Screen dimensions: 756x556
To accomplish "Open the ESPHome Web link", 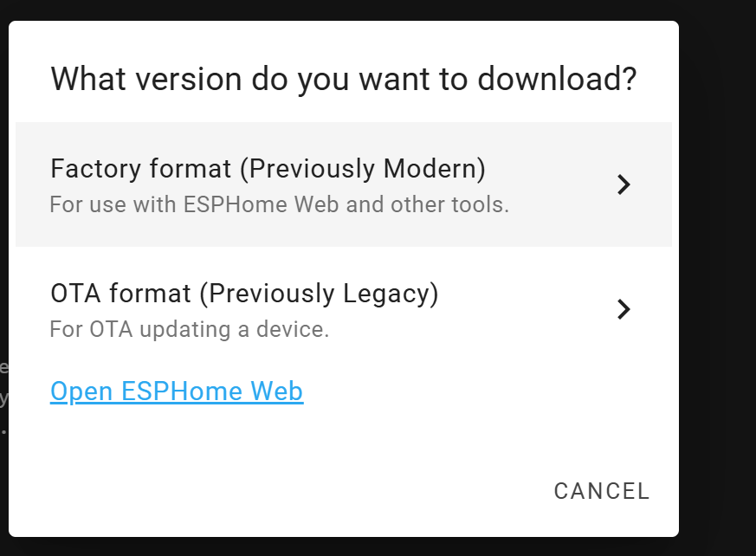I will click(x=177, y=391).
